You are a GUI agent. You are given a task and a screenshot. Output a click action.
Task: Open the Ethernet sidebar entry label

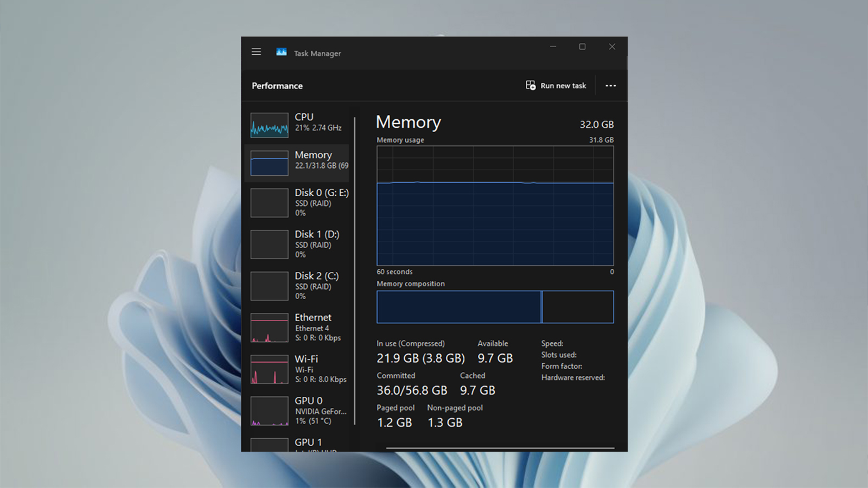click(x=313, y=318)
